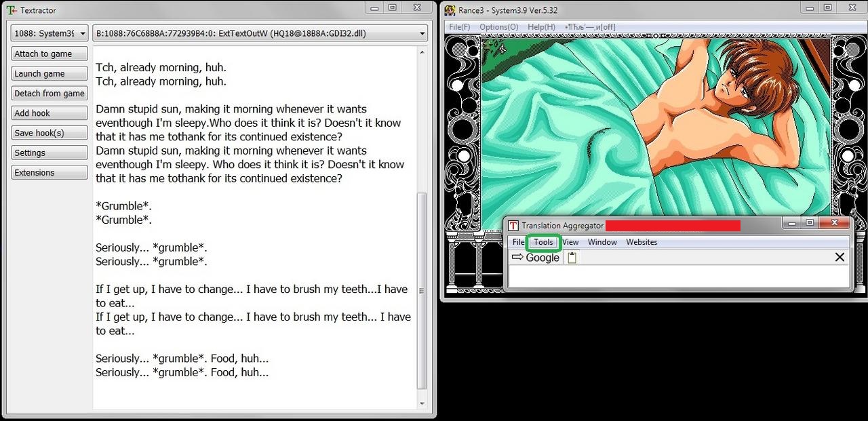Click the Launch game button
This screenshot has height=421, width=868.
[x=50, y=73]
